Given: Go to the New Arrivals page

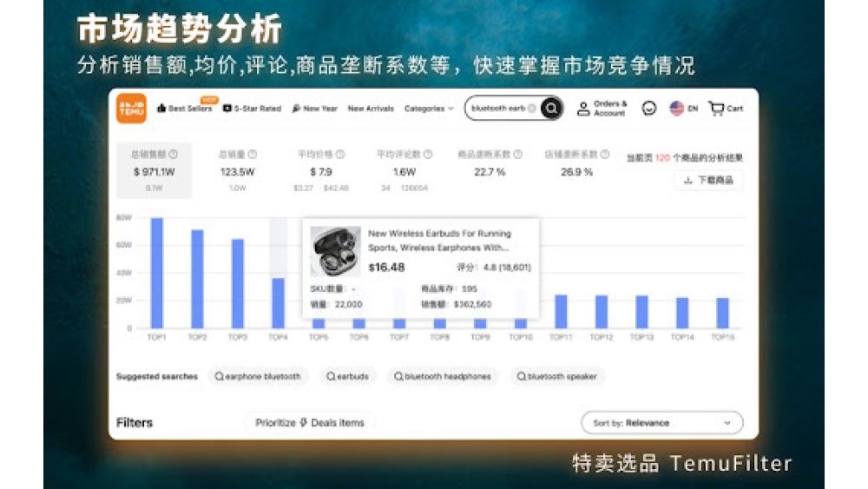Looking at the screenshot, I should [371, 109].
